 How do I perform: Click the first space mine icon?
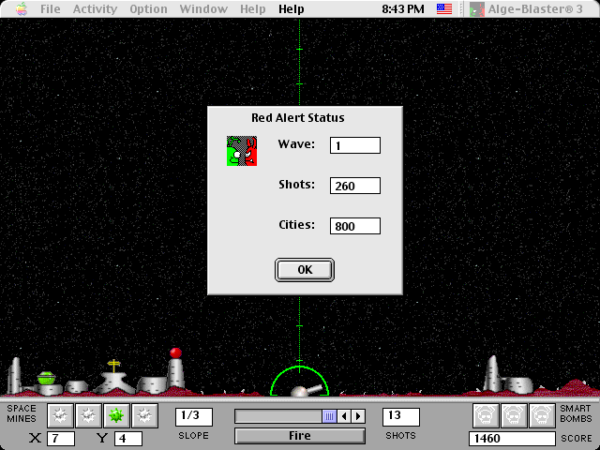coord(61,414)
